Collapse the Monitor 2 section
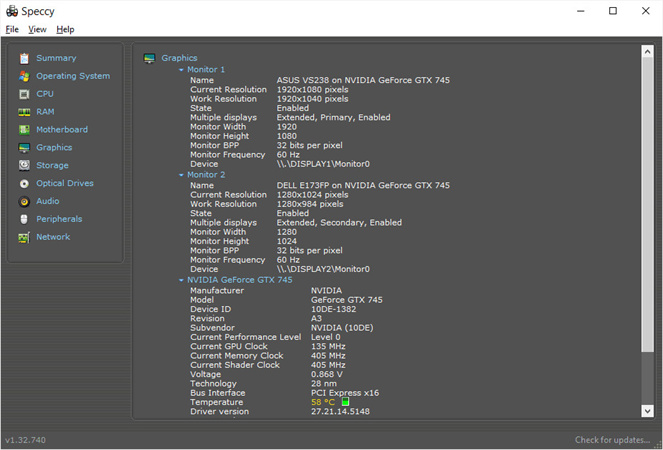The width and height of the screenshot is (663, 450). 182,175
